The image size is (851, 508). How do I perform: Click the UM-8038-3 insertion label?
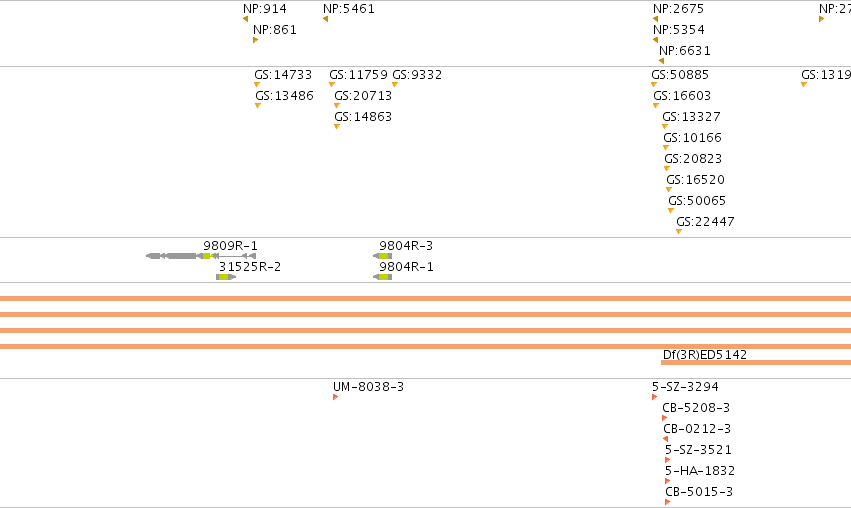pyautogui.click(x=369, y=387)
